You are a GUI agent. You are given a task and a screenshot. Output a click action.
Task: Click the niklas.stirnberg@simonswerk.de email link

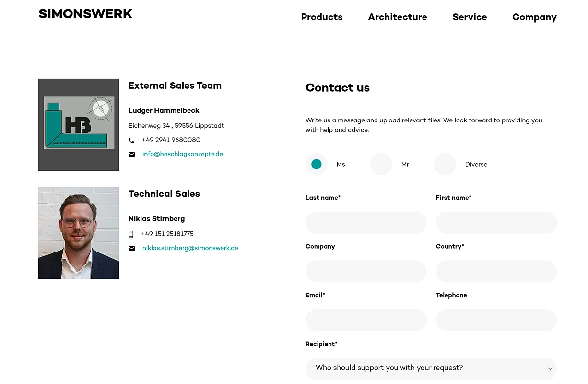(190, 248)
